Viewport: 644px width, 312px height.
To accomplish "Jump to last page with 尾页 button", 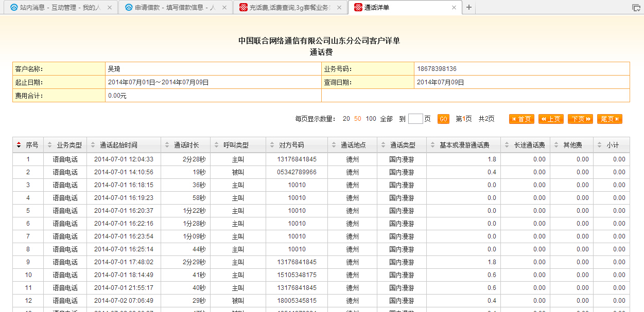I will pos(610,119).
